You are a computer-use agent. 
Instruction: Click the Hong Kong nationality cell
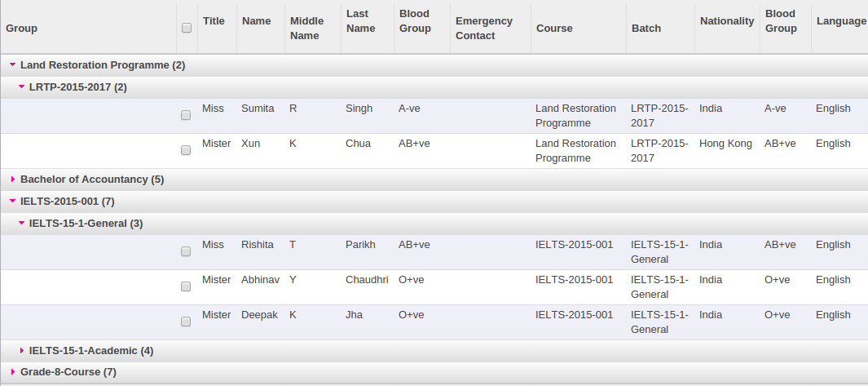click(725, 144)
